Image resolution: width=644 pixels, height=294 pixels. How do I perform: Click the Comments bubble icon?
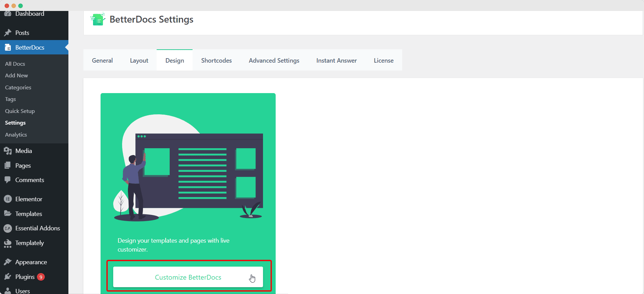pos(8,180)
